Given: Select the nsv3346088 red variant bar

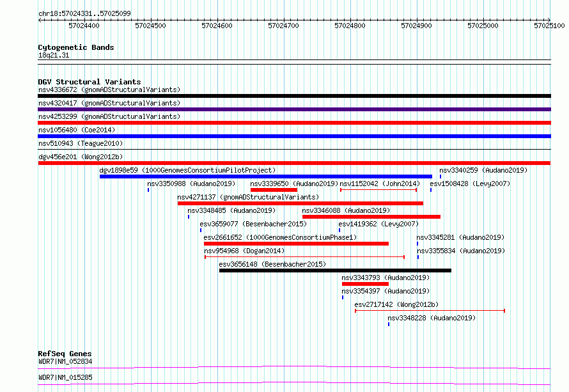Looking at the screenshot, I should point(371,217).
